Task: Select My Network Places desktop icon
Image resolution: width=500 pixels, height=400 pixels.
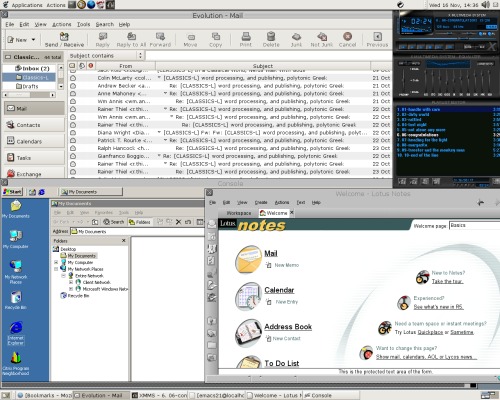Action: [x=16, y=266]
